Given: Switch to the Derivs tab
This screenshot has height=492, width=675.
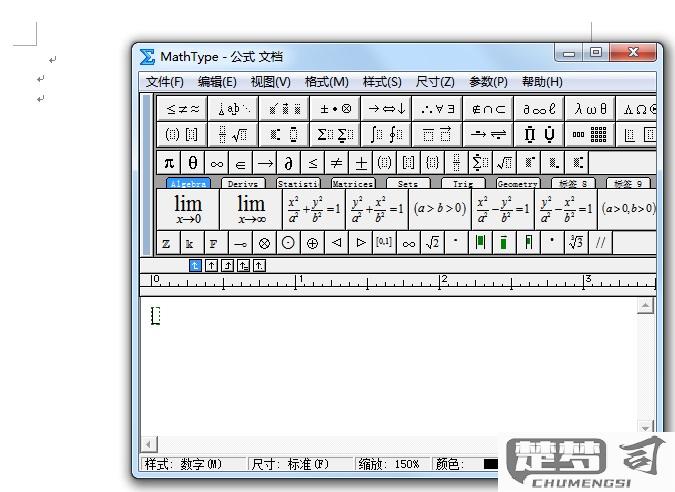Looking at the screenshot, I should click(x=243, y=183).
